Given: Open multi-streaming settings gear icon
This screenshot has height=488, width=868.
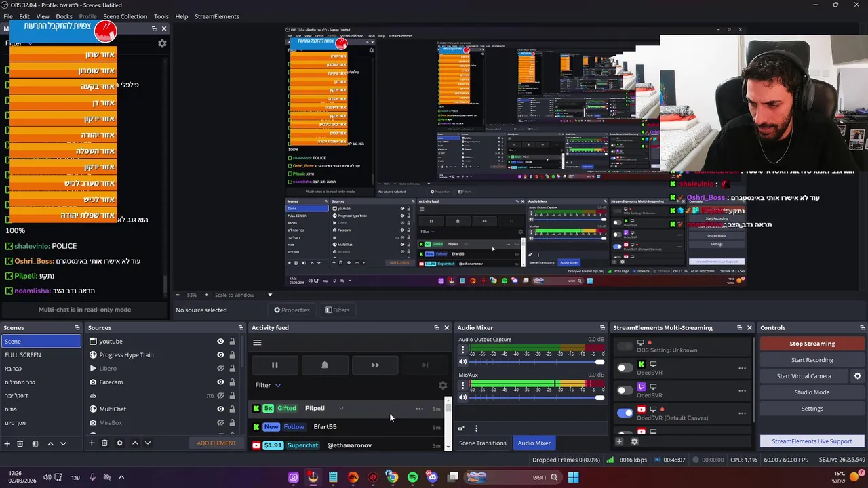Looking at the screenshot, I should coord(635,441).
